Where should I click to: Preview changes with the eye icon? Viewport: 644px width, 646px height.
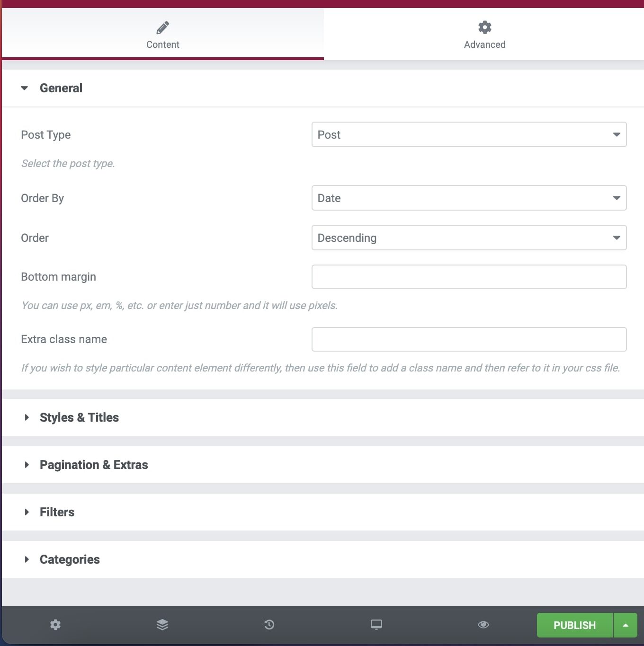[483, 625]
